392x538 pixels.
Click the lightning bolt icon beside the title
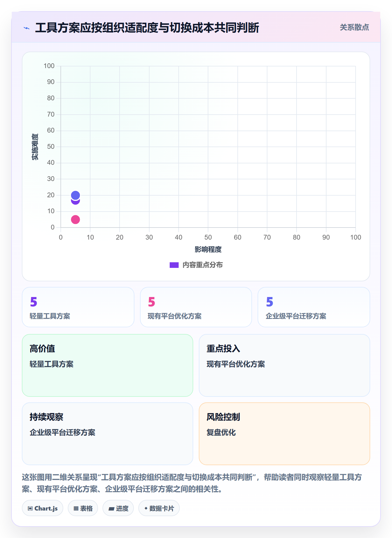tap(27, 28)
